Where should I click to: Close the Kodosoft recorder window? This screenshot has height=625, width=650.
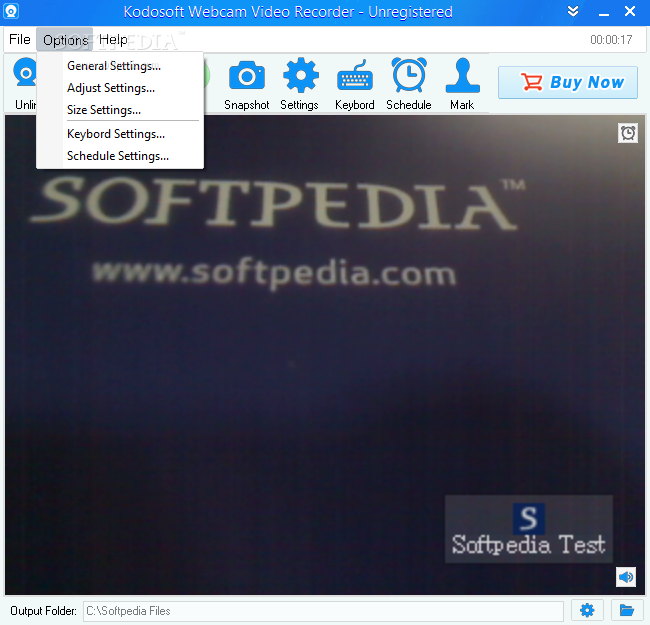630,11
